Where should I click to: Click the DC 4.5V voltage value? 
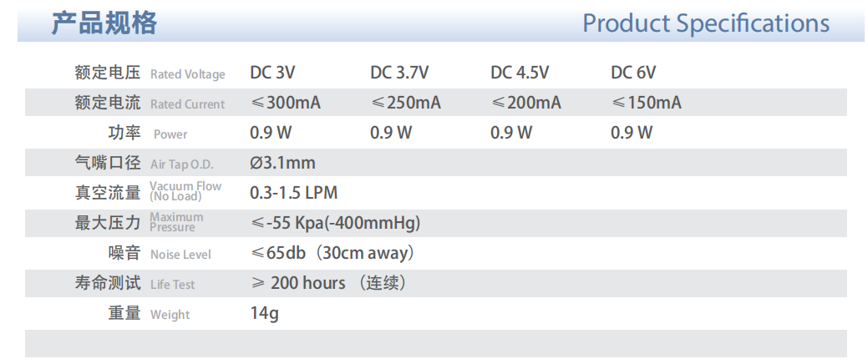point(520,73)
